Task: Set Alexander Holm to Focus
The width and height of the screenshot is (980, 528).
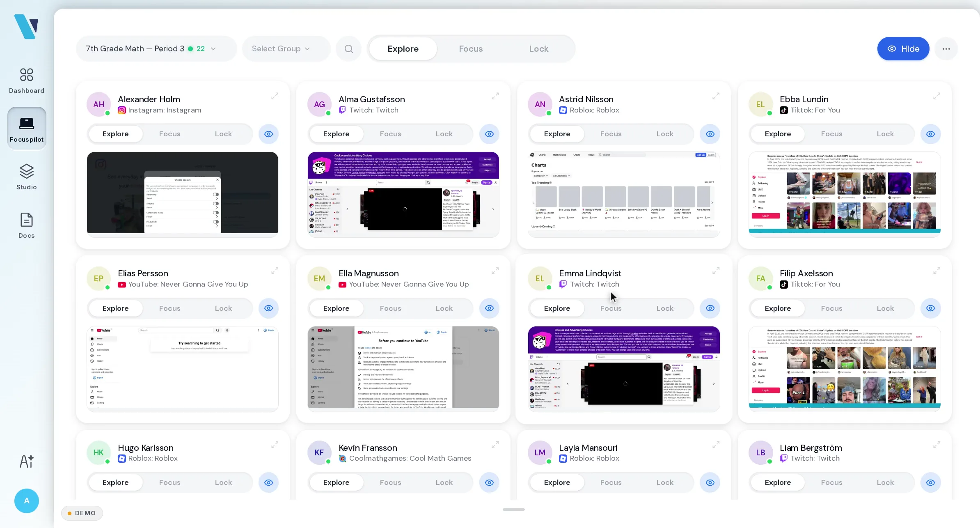Action: 169,134
